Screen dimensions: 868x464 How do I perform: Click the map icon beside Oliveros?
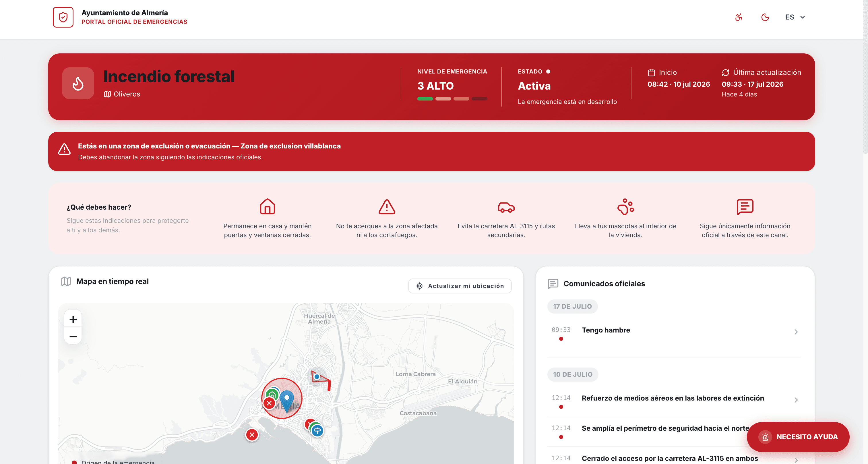tap(107, 94)
